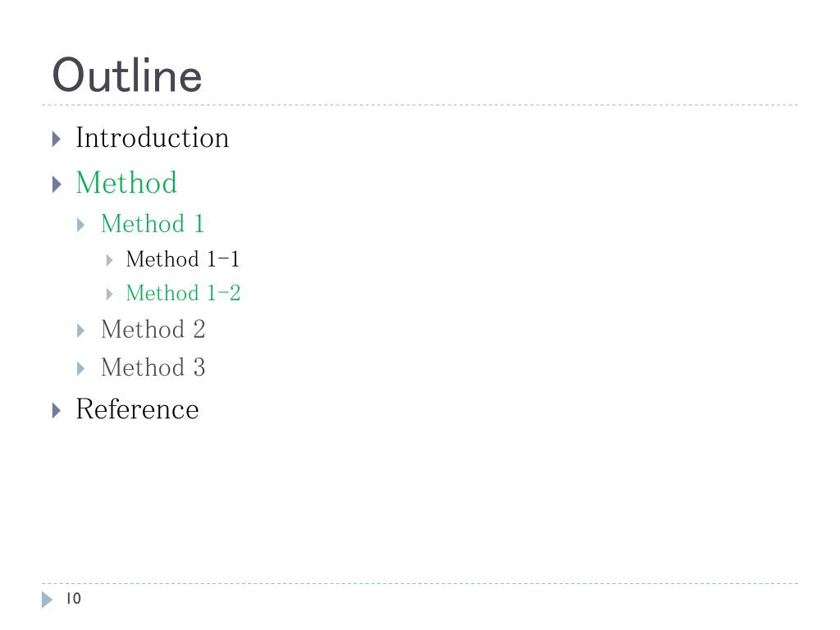This screenshot has width=840, height=630.
Task: Select the Introduction outline item
Action: [152, 138]
